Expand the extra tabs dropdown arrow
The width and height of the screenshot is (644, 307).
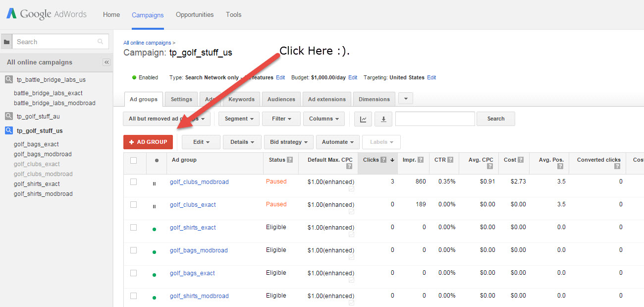click(405, 99)
